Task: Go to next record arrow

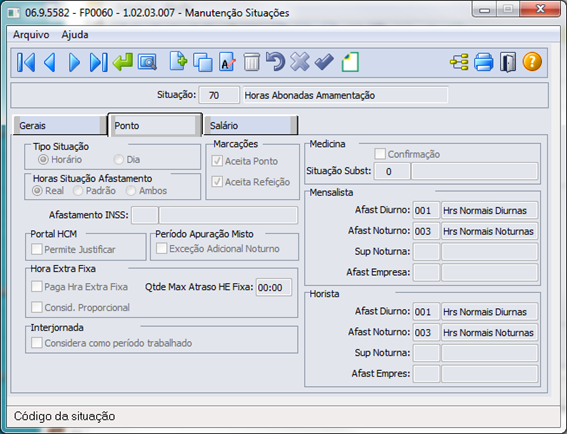Action: tap(74, 62)
